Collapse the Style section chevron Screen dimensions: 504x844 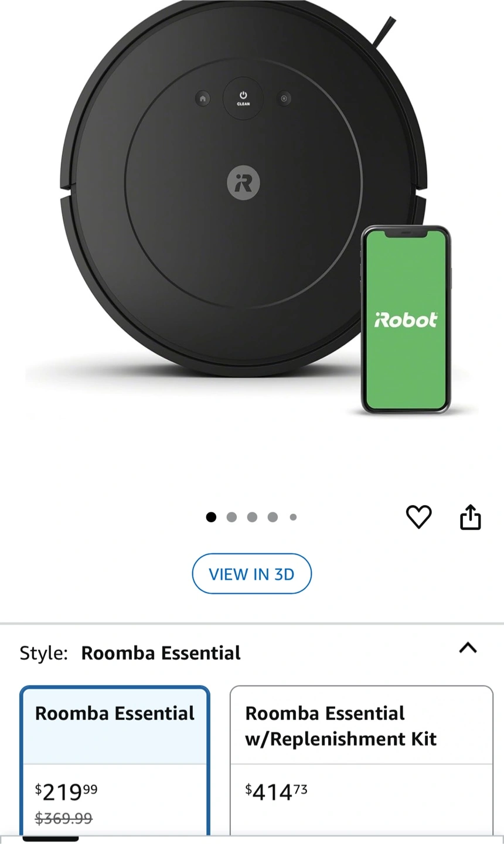coord(468,648)
